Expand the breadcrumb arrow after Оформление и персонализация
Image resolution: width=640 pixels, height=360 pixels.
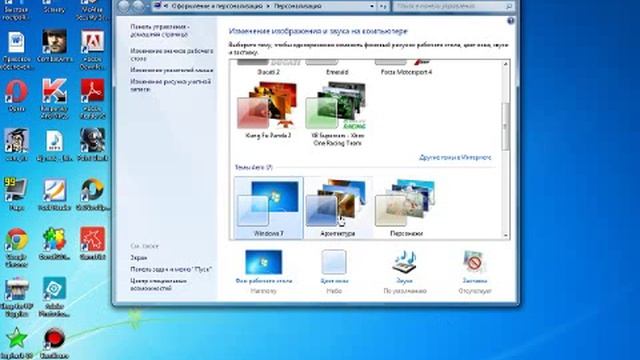(x=268, y=6)
